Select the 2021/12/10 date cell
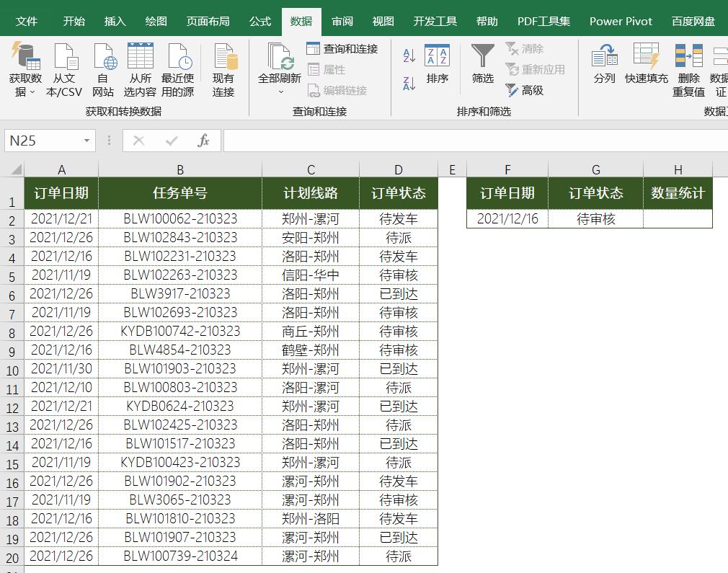728x573 pixels. [x=61, y=387]
